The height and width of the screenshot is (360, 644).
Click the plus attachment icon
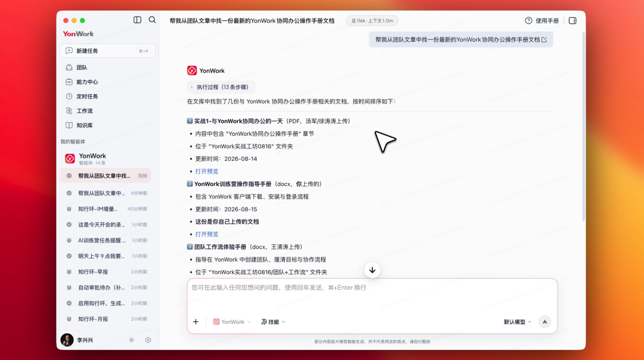[196, 322]
